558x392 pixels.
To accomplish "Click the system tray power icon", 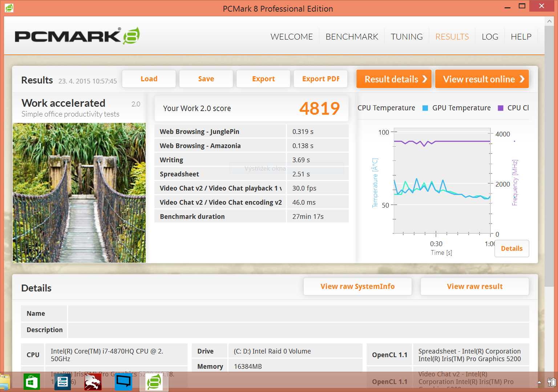I will click(x=551, y=382).
